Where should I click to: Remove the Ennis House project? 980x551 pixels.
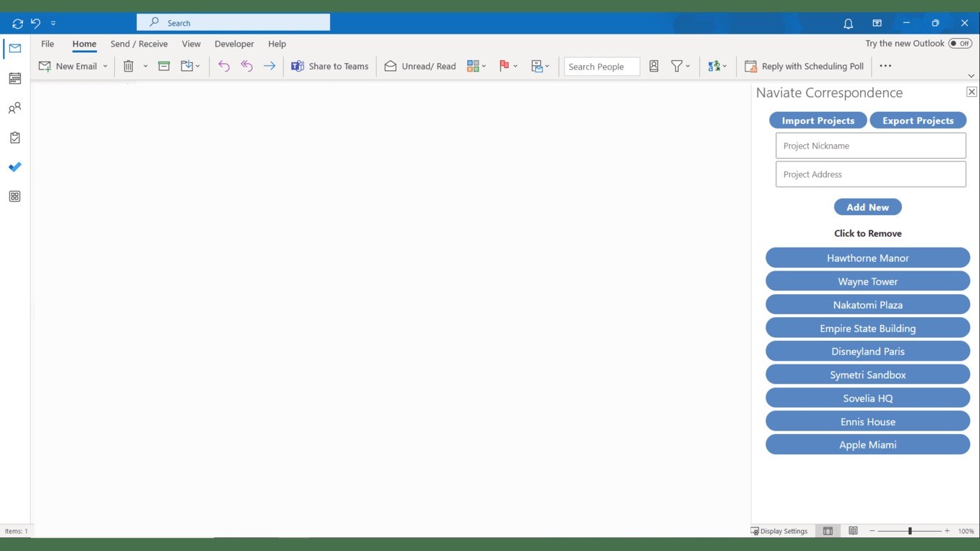coord(867,422)
